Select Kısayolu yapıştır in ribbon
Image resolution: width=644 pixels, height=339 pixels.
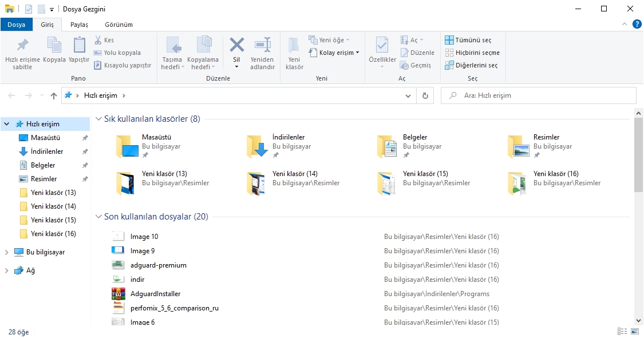pos(123,65)
